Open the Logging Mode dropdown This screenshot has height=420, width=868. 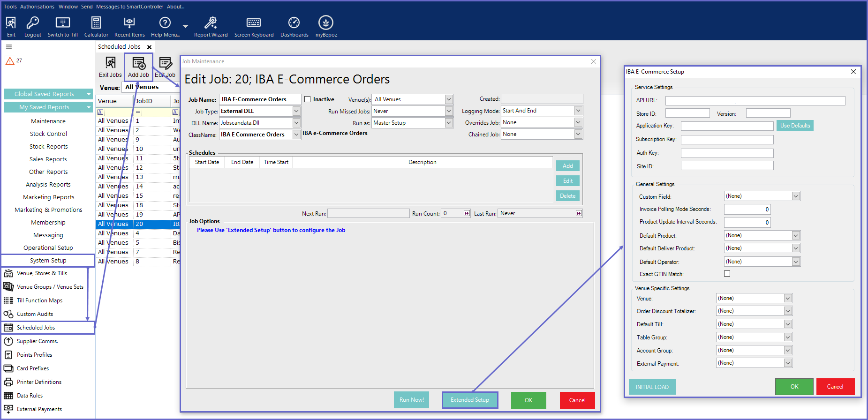point(578,111)
